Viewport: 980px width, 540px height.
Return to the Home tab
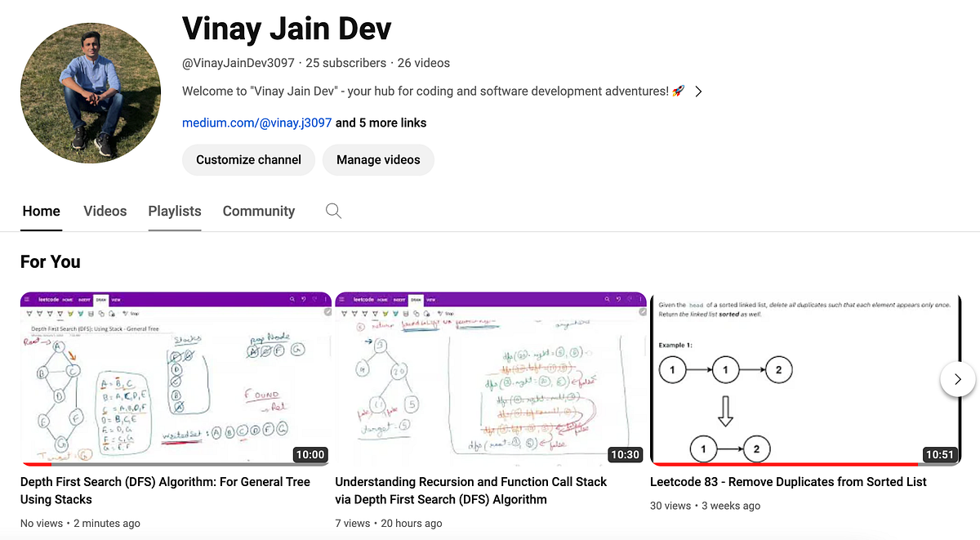(41, 211)
